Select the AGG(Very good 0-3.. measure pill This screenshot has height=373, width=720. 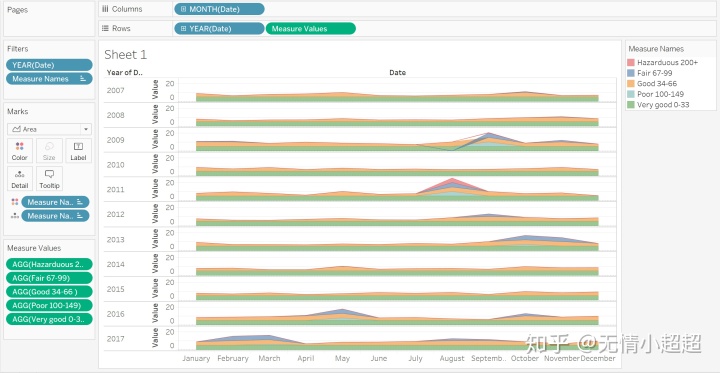(49, 319)
